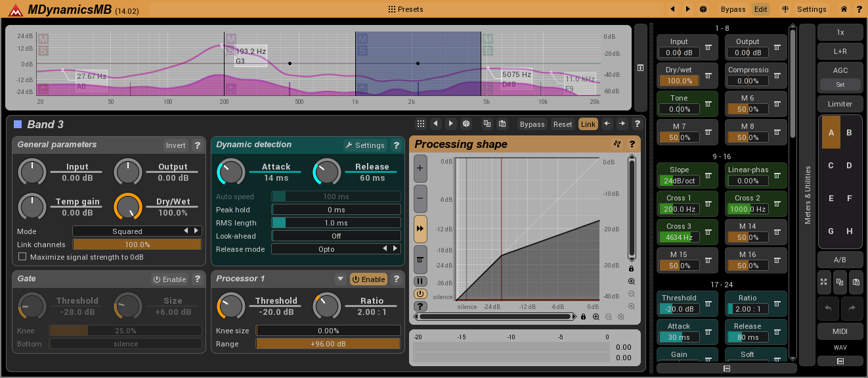Click random preset dice in top bar
Viewport: 868px width, 378px height.
click(x=703, y=9)
